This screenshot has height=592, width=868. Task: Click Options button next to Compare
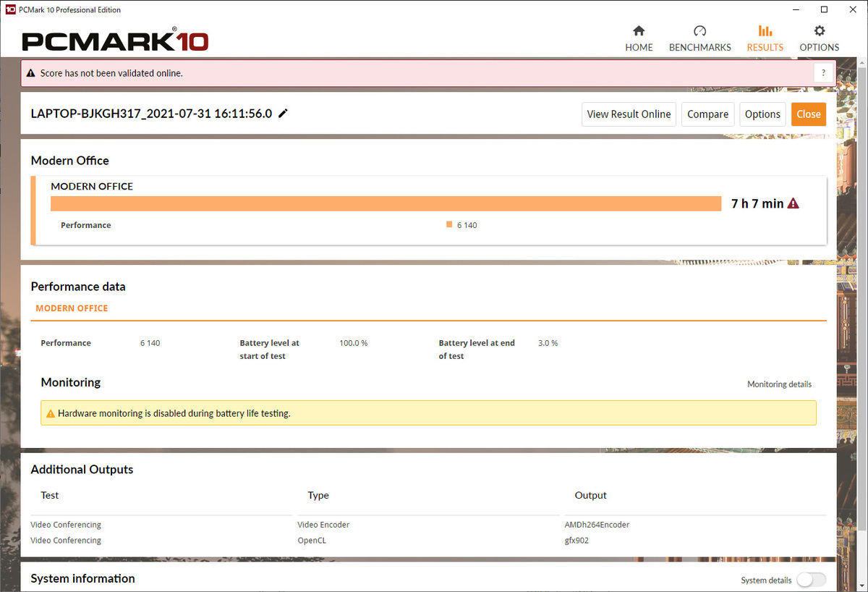coord(762,114)
